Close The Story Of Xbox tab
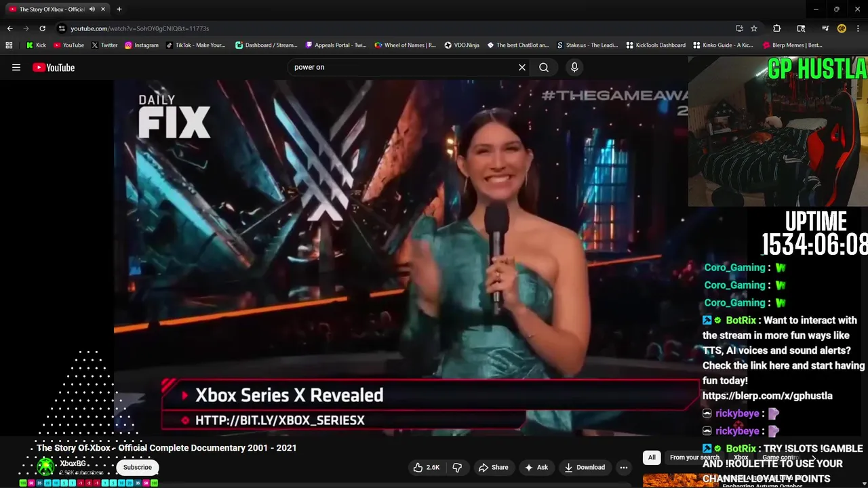Image resolution: width=868 pixels, height=488 pixels. click(x=103, y=9)
